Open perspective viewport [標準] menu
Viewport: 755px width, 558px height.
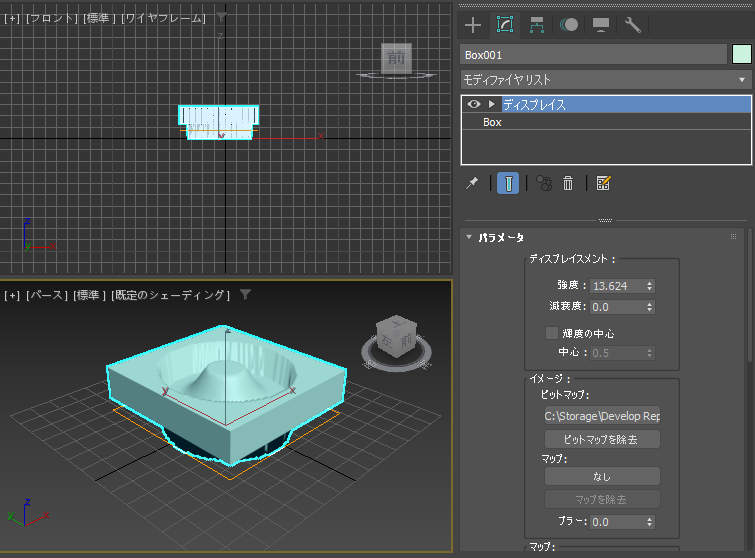(x=89, y=295)
